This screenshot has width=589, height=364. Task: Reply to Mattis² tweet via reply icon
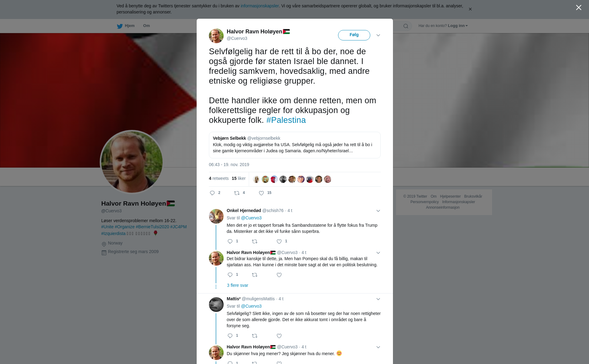[x=230, y=336]
